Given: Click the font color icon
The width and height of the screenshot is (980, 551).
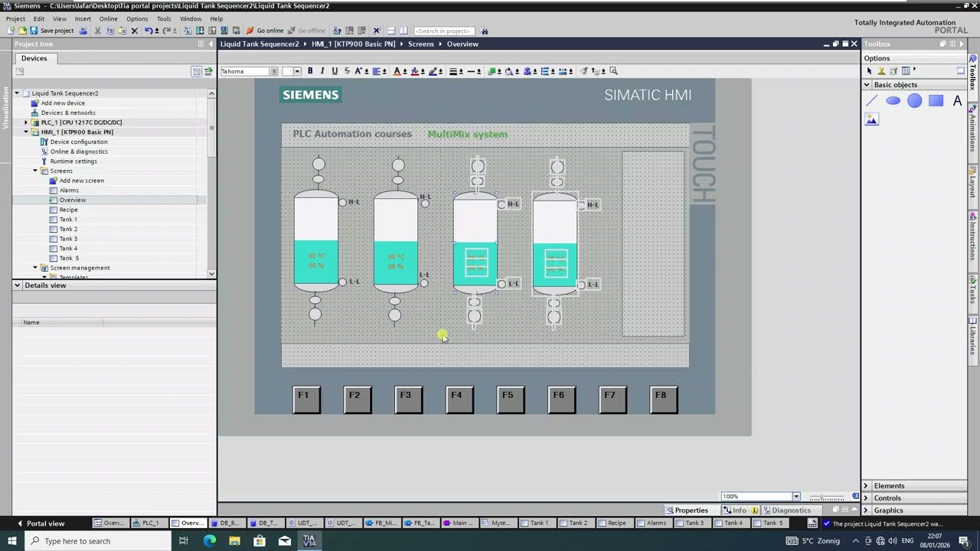Looking at the screenshot, I should click(x=397, y=71).
